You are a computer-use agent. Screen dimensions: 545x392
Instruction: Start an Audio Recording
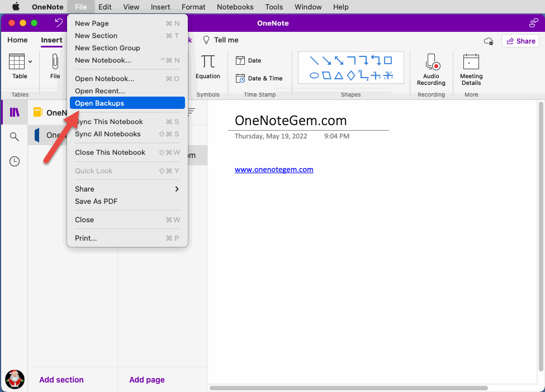coord(431,69)
